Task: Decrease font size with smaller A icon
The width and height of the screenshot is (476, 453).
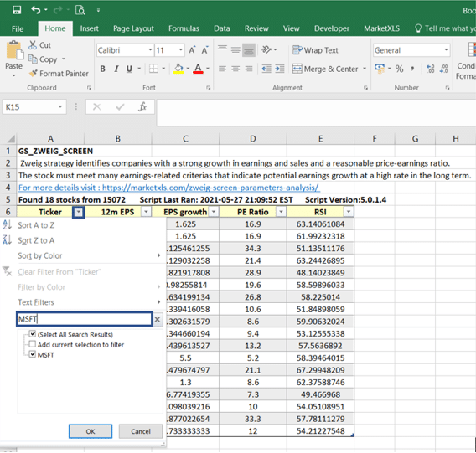Action: 204,50
